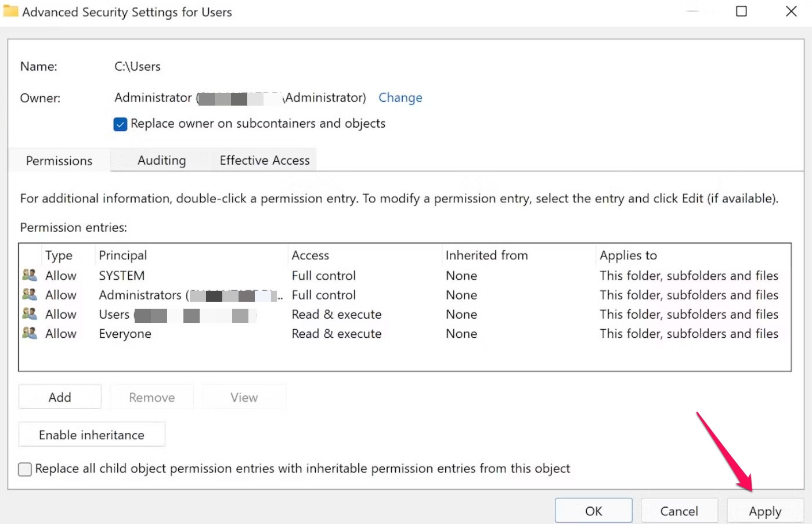
Task: Click the group icon next to Everyone
Action: pos(29,334)
